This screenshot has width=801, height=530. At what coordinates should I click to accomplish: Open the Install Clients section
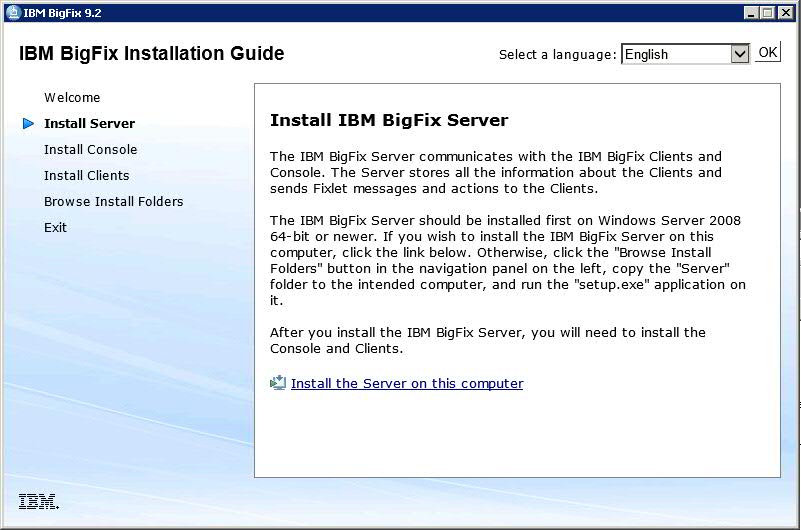(86, 176)
